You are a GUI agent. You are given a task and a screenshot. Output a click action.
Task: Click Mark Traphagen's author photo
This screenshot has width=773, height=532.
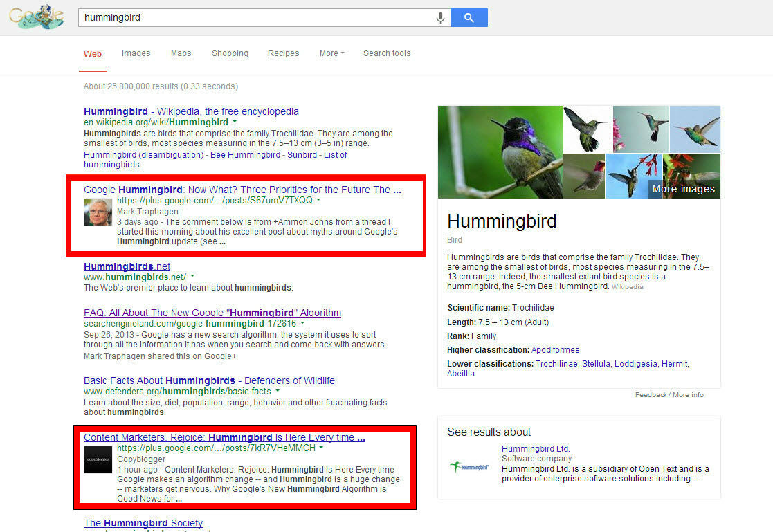(98, 212)
